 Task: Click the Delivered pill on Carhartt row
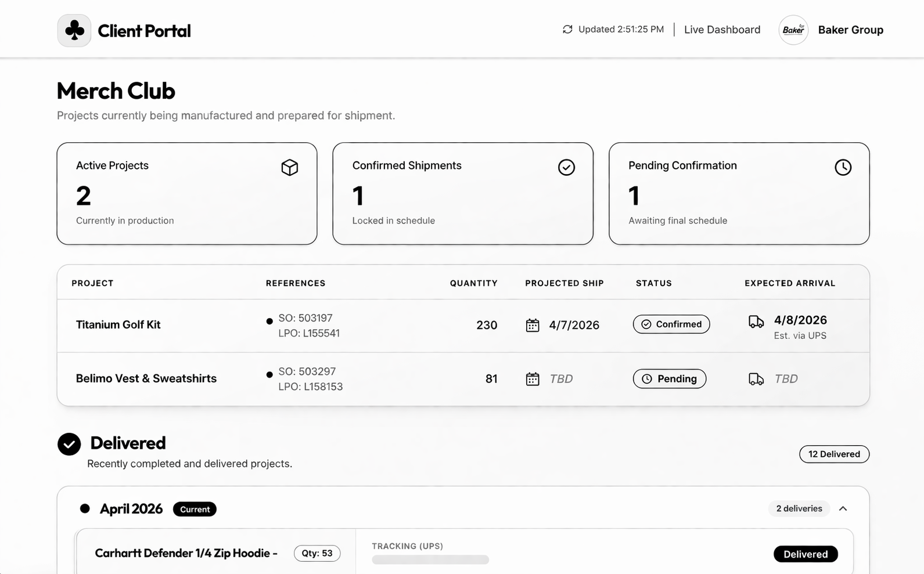[806, 554]
